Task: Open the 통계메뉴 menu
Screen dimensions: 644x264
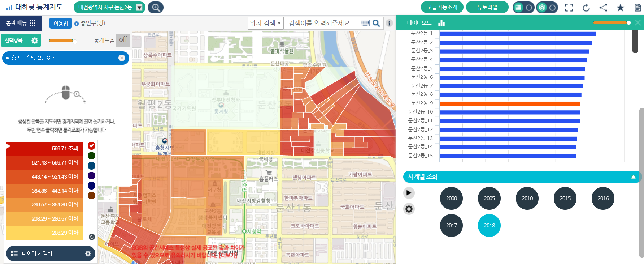Action: pyautogui.click(x=21, y=23)
